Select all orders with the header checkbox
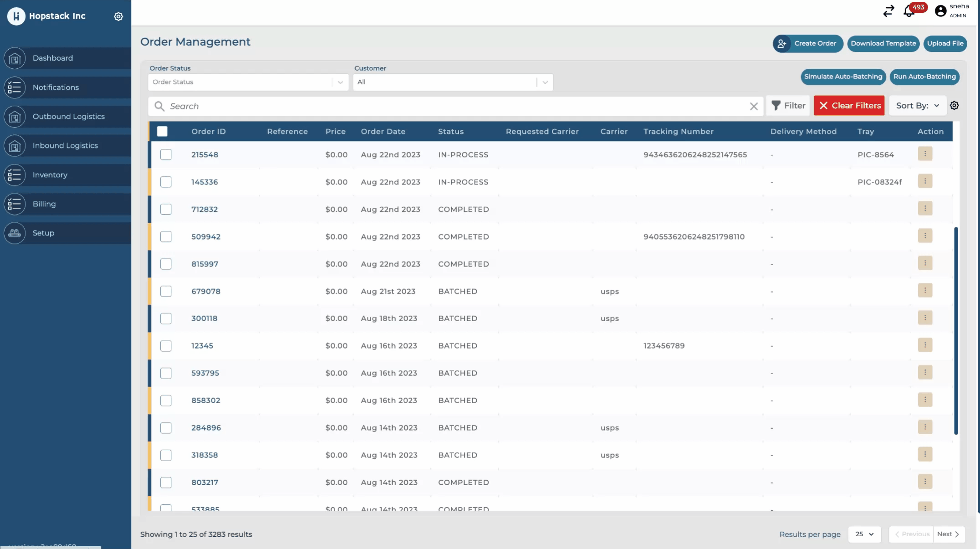This screenshot has width=980, height=549. pyautogui.click(x=162, y=131)
